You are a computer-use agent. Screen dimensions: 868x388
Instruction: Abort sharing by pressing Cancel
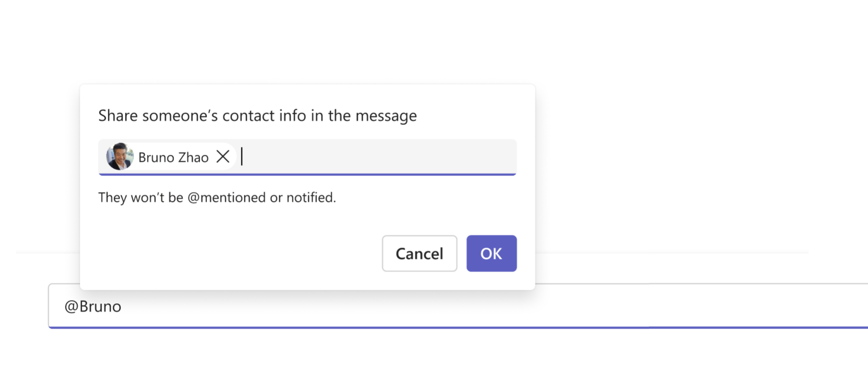[419, 253]
